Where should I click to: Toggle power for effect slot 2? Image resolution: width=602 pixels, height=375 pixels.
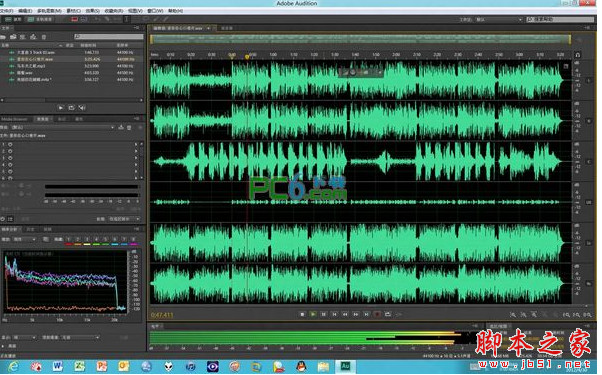[10, 152]
